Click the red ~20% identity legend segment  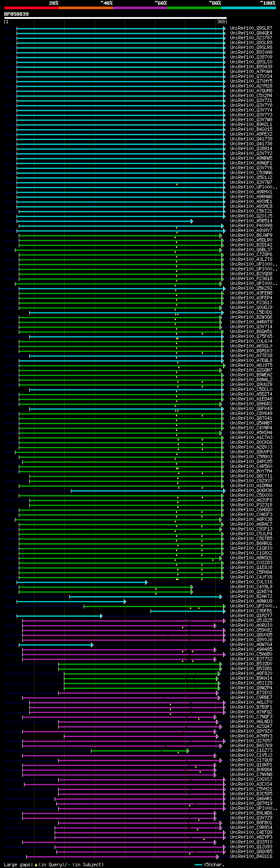[x=31, y=8]
